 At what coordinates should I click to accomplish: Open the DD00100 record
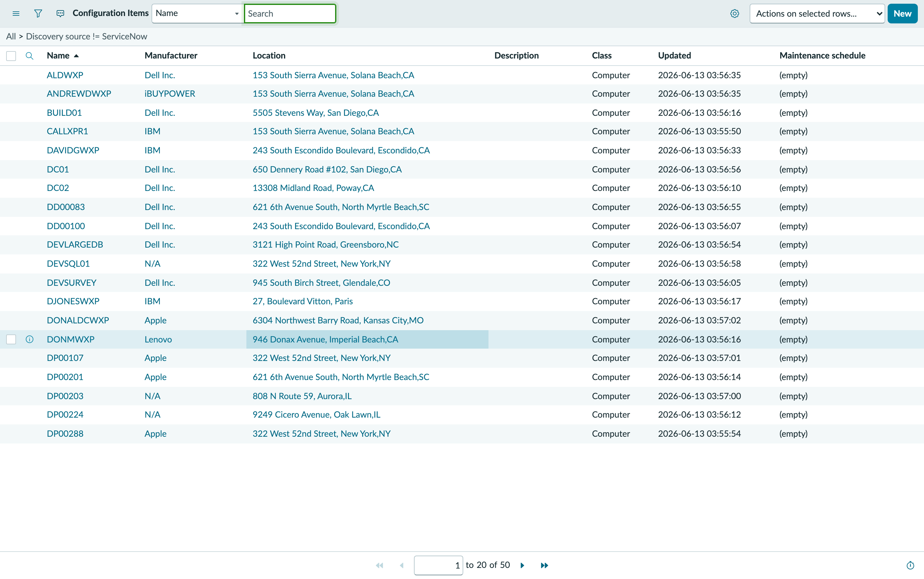[x=66, y=226]
